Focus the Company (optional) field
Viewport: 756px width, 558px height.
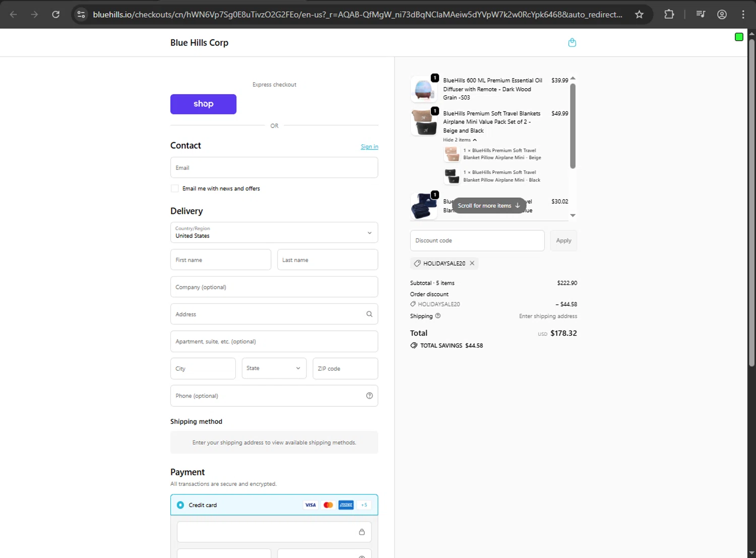[x=274, y=287]
